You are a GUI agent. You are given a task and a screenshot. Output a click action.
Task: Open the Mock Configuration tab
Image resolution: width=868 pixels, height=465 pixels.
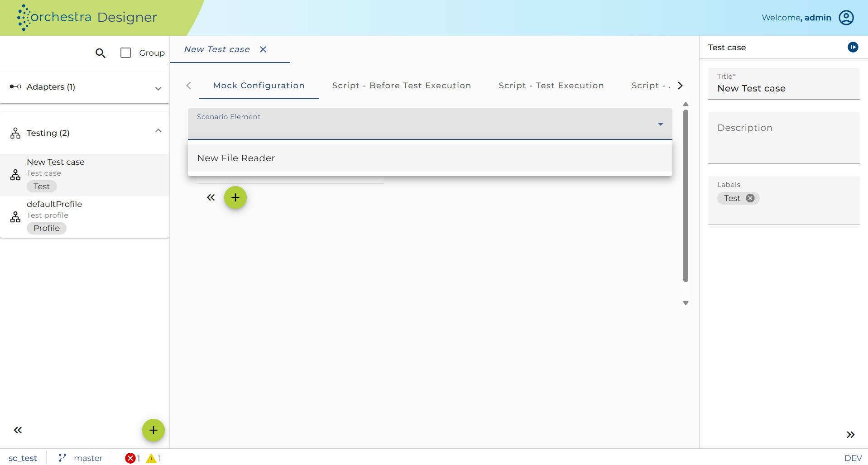coord(259,86)
